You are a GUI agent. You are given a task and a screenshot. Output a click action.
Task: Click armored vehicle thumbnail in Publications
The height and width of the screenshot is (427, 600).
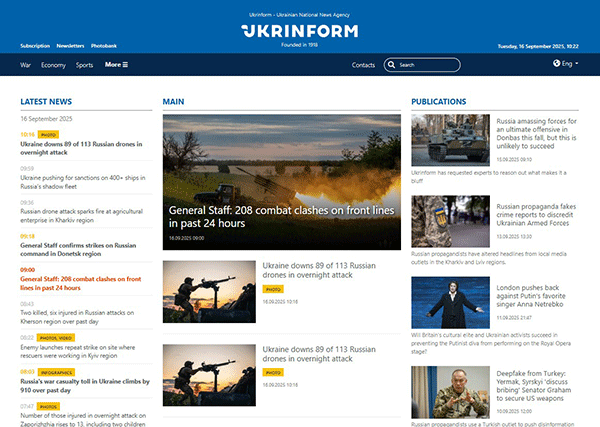click(x=450, y=140)
